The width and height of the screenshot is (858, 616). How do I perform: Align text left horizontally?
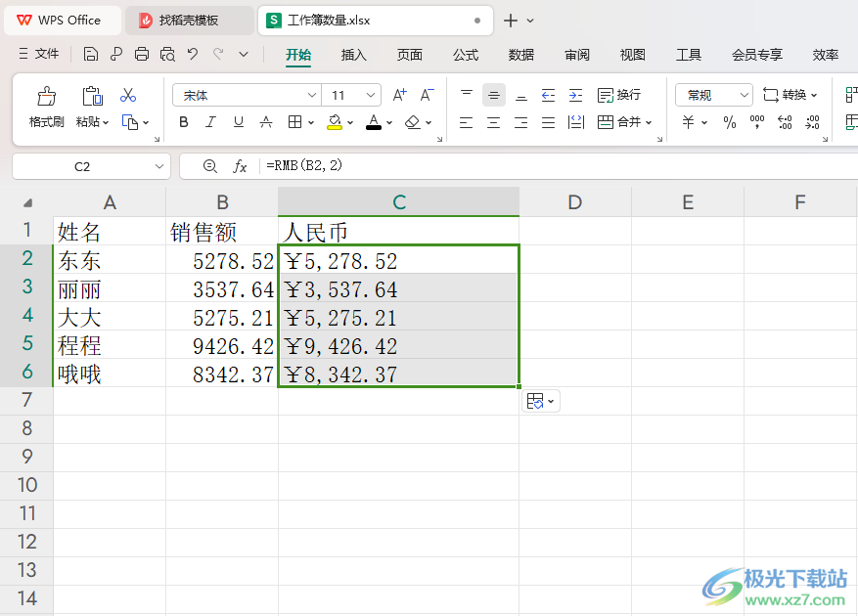coord(467,122)
